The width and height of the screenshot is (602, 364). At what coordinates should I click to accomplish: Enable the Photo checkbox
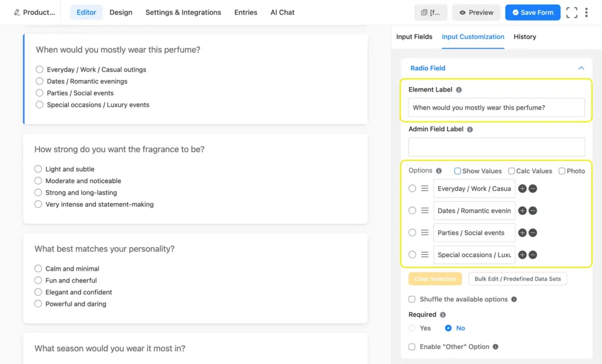tap(561, 171)
